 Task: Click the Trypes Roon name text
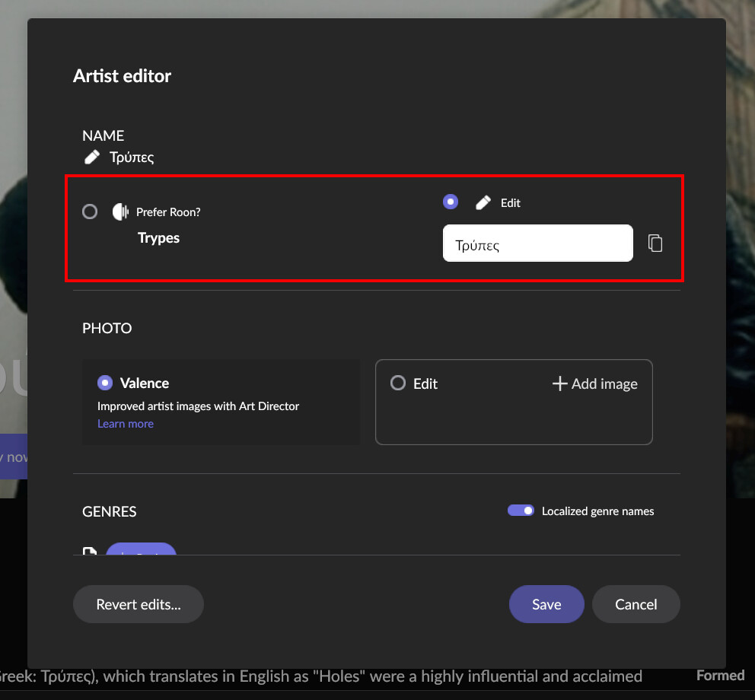coord(158,237)
